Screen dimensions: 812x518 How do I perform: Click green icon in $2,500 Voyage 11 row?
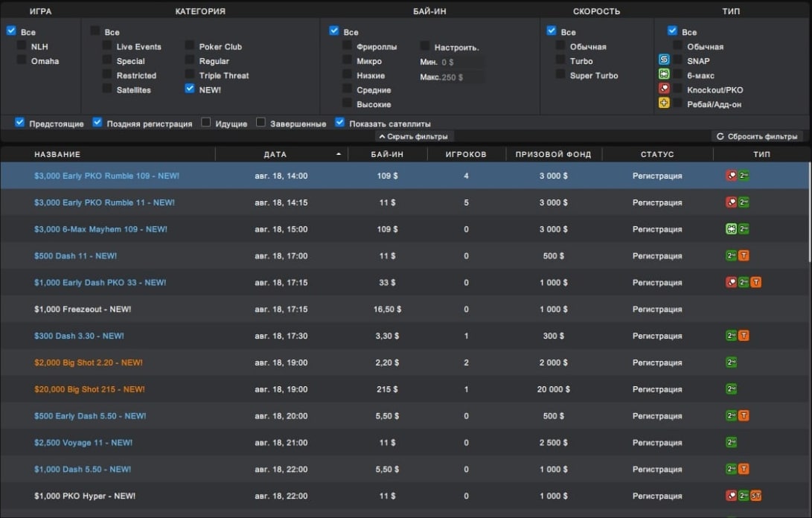point(731,442)
